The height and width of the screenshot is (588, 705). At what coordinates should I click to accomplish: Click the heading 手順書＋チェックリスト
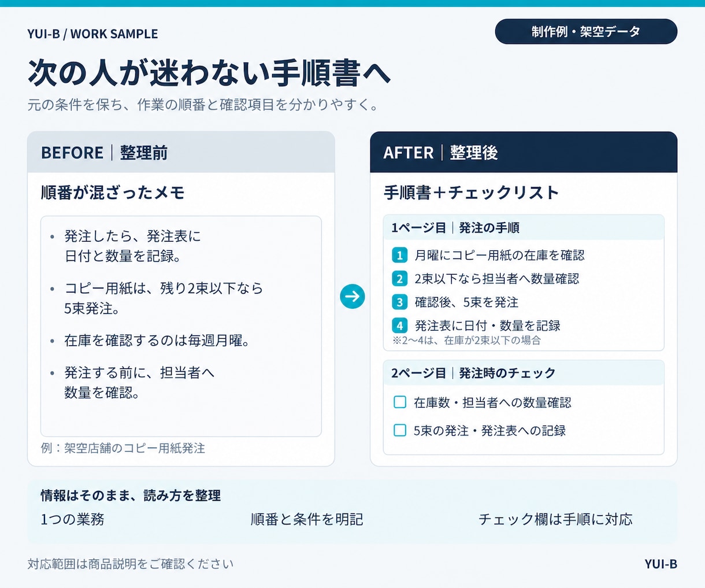tap(471, 193)
